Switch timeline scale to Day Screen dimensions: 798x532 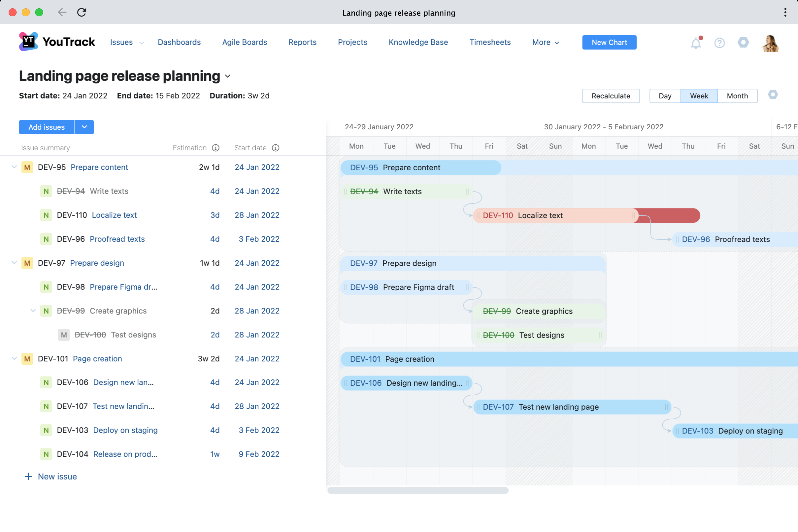tap(665, 96)
